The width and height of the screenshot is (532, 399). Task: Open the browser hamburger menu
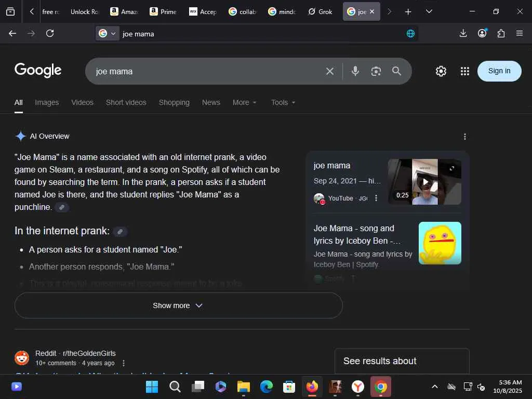(x=520, y=33)
